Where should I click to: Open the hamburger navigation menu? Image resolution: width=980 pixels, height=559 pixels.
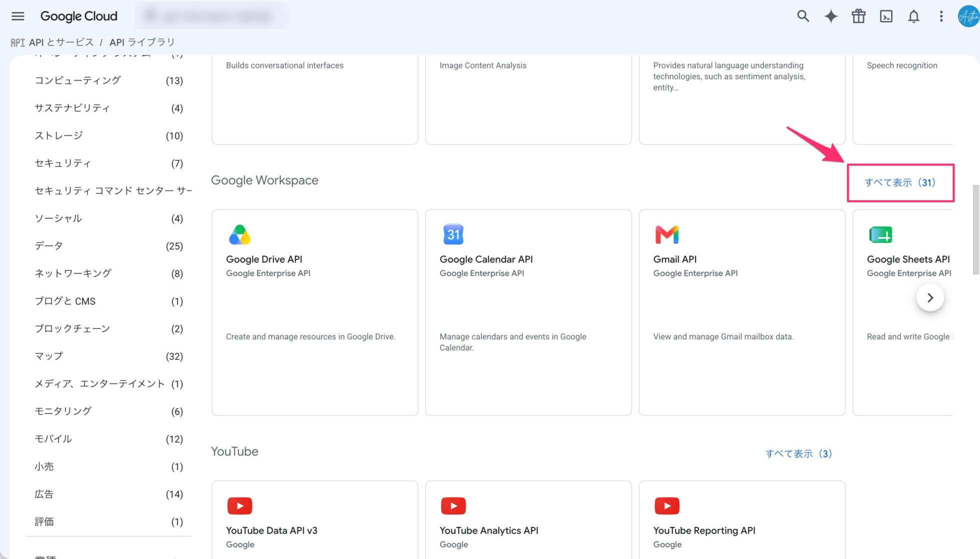click(18, 16)
